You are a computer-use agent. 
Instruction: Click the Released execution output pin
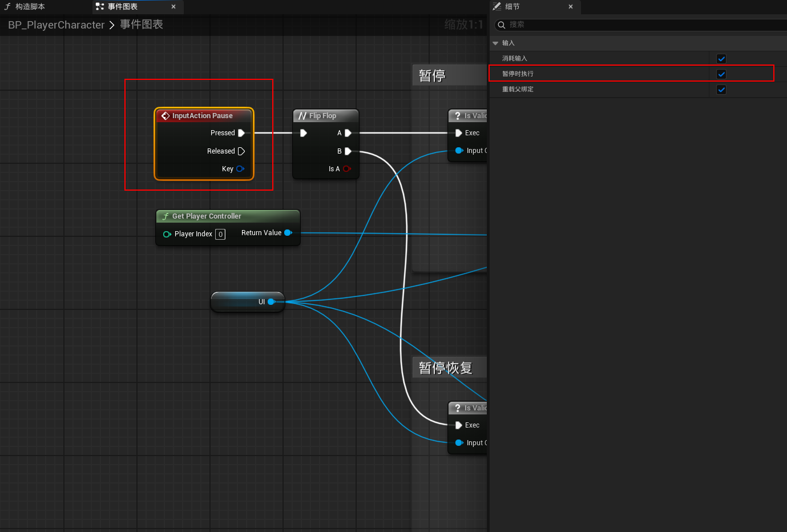(x=241, y=151)
